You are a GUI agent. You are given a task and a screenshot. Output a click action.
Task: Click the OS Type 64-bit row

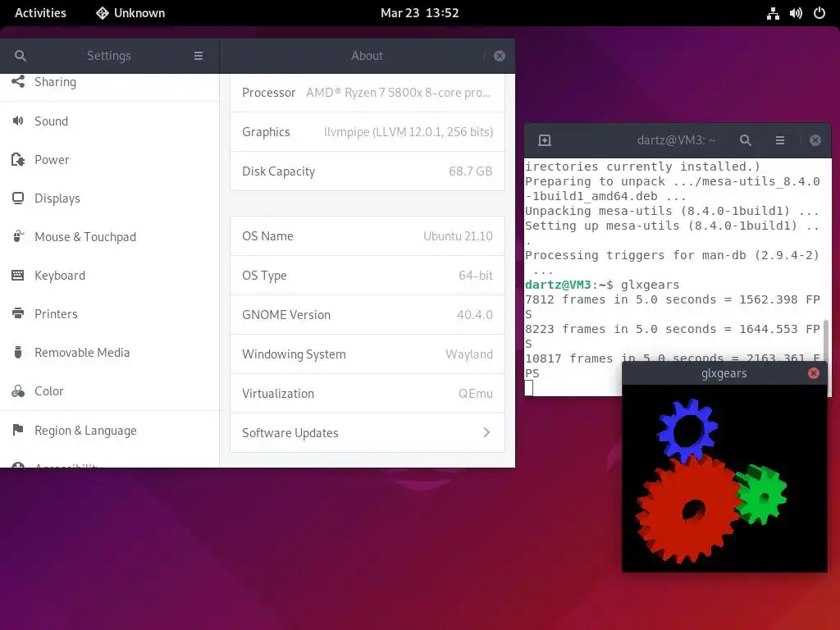pyautogui.click(x=367, y=276)
